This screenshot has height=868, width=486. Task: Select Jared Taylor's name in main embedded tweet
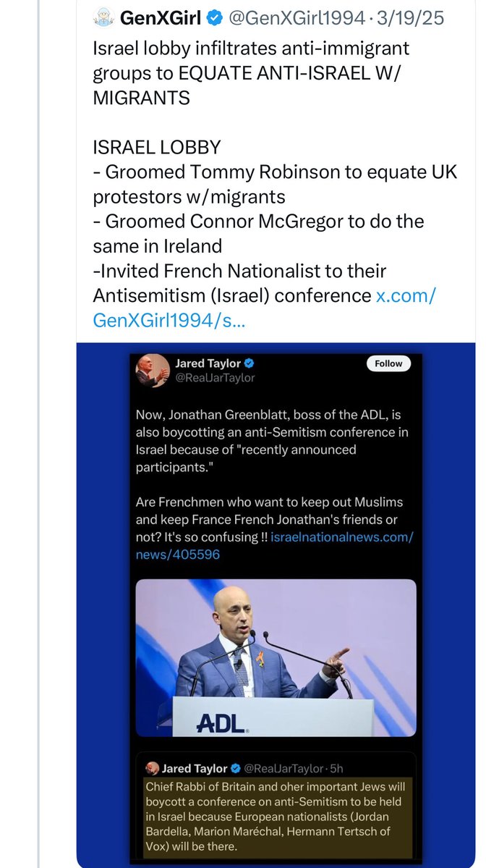(x=208, y=363)
